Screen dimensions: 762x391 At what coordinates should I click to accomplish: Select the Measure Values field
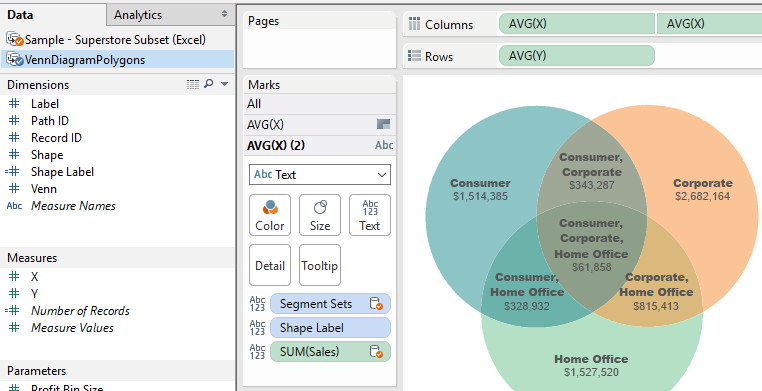point(72,328)
